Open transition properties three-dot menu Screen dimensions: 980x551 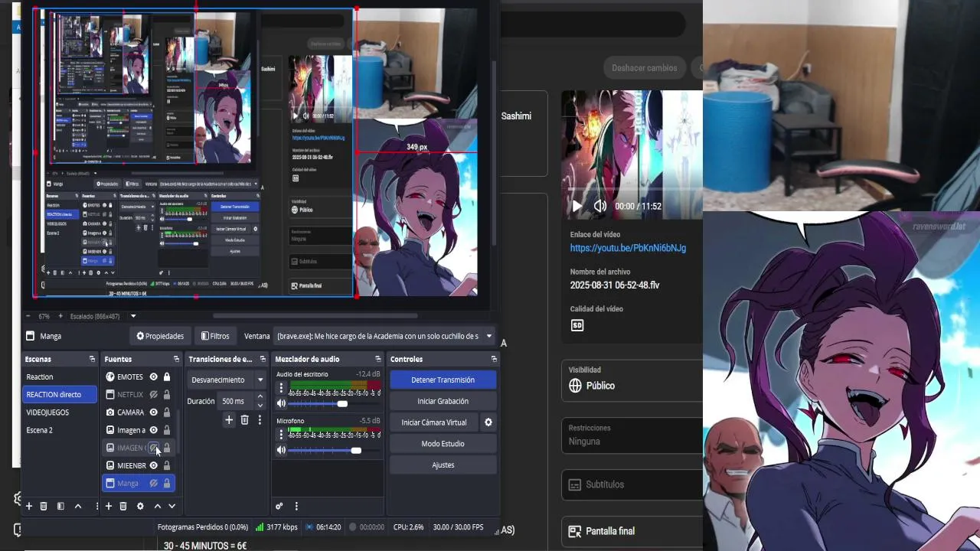[260, 419]
